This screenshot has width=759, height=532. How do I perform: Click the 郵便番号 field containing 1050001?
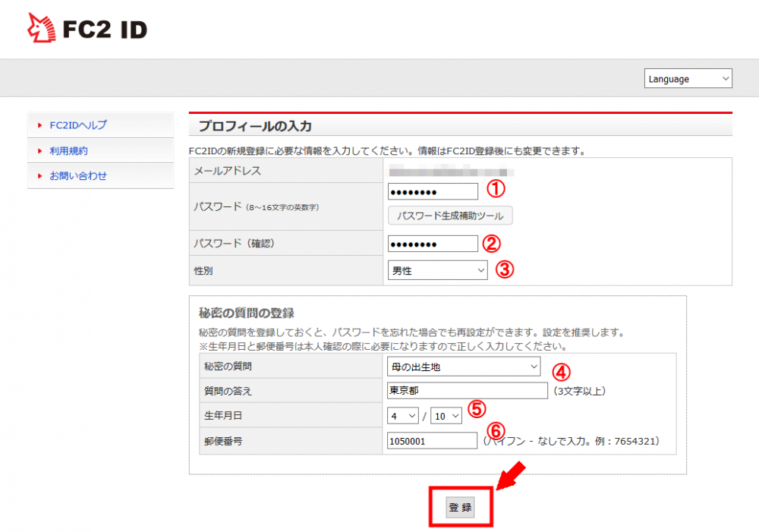(x=433, y=441)
